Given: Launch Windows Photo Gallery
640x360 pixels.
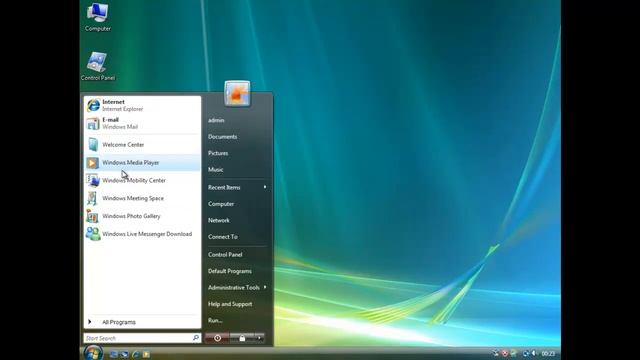Looking at the screenshot, I should click(x=142, y=216).
